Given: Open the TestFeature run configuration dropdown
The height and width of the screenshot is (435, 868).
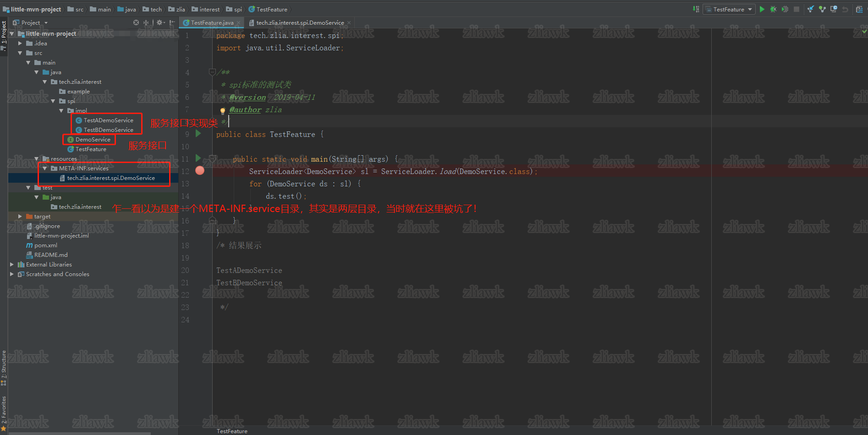Looking at the screenshot, I should pos(729,9).
